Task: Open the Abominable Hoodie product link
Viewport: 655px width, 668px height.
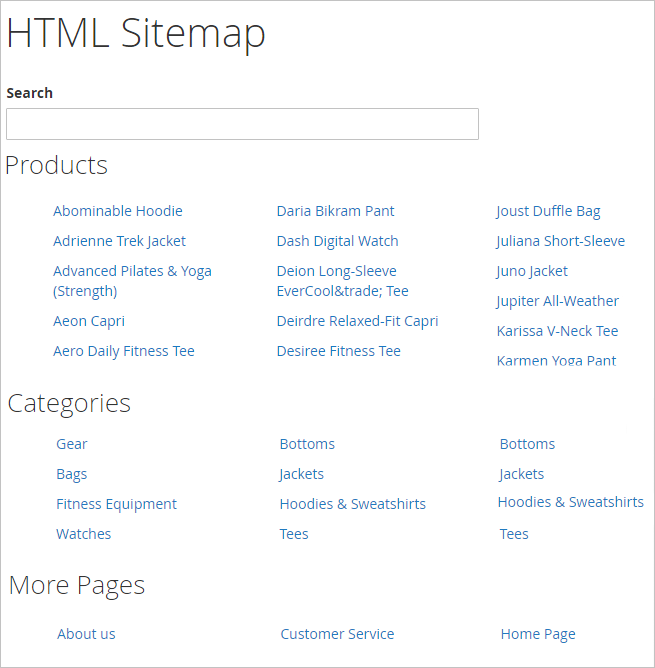Action: coord(118,211)
